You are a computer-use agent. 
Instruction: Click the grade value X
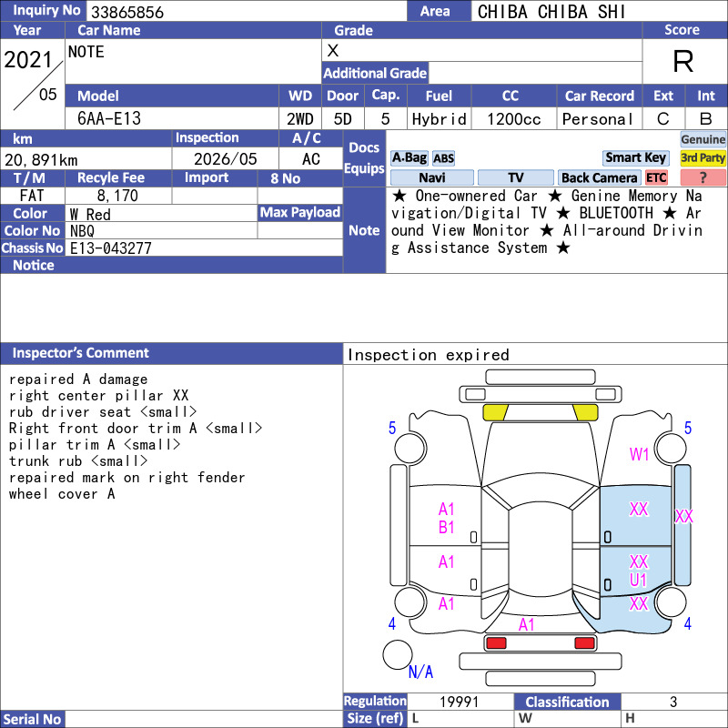(333, 51)
